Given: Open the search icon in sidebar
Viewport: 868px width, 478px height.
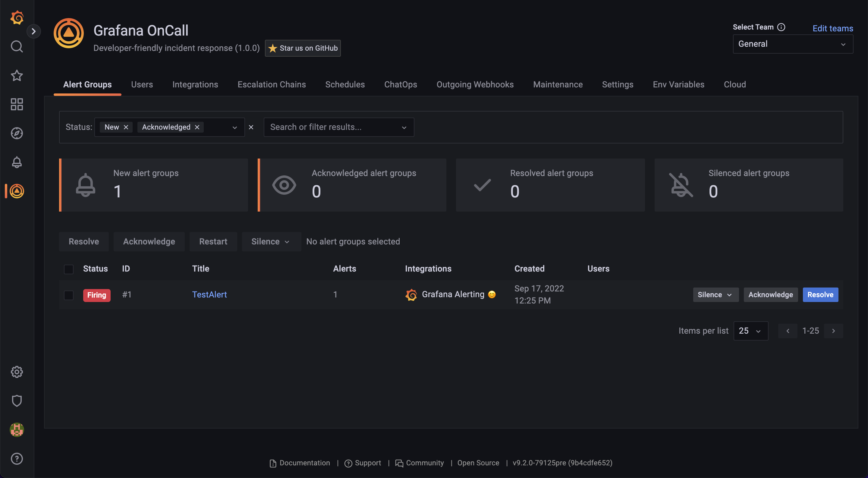Looking at the screenshot, I should 17,46.
